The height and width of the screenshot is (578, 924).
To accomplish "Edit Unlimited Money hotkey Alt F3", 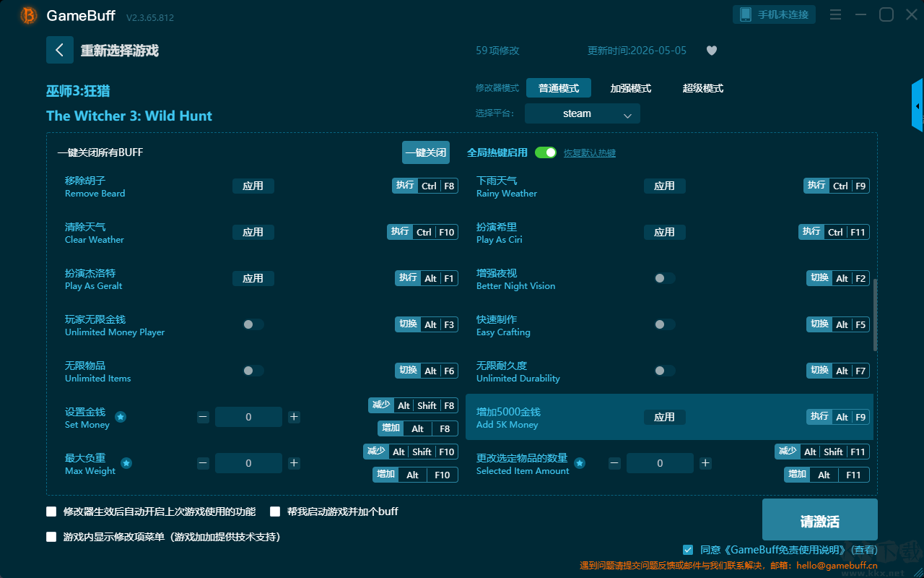I will 427,324.
